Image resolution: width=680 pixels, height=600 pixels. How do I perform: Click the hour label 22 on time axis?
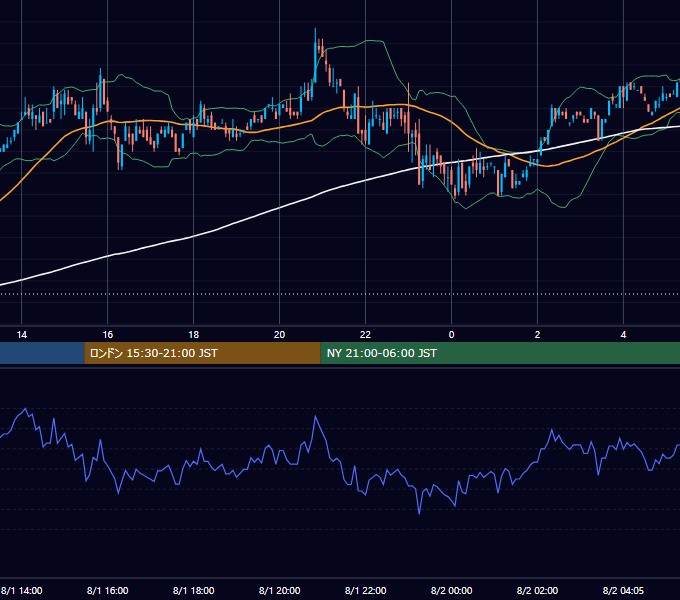pyautogui.click(x=366, y=335)
